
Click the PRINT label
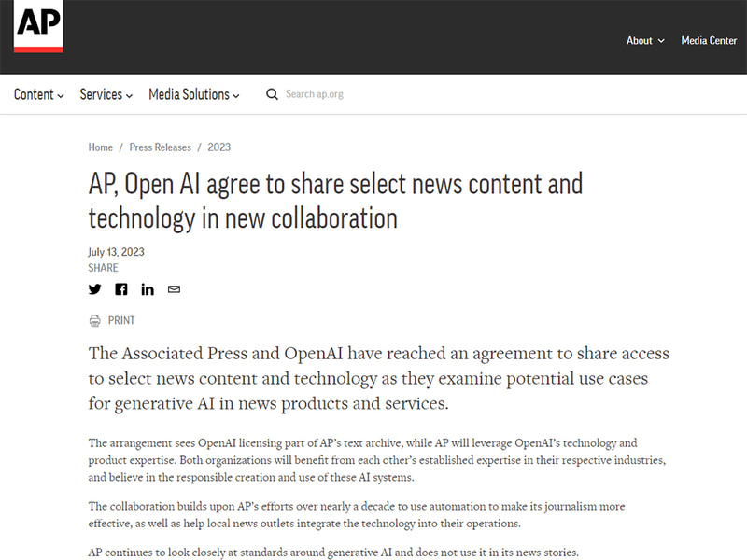pyautogui.click(x=121, y=320)
